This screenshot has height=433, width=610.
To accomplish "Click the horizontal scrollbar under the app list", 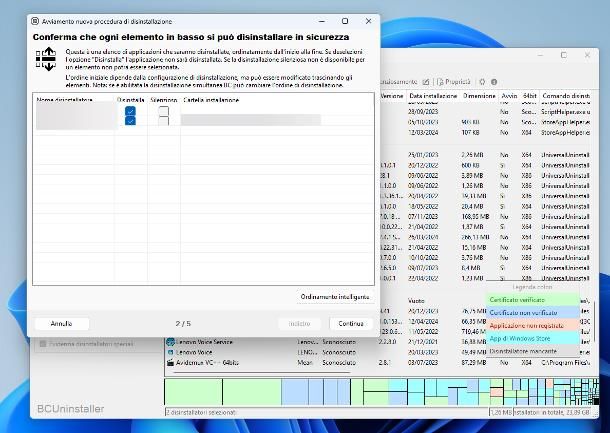I will pos(261,372).
